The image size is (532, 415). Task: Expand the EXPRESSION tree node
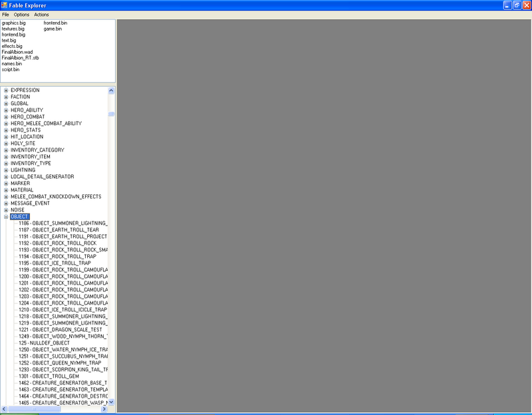6,90
